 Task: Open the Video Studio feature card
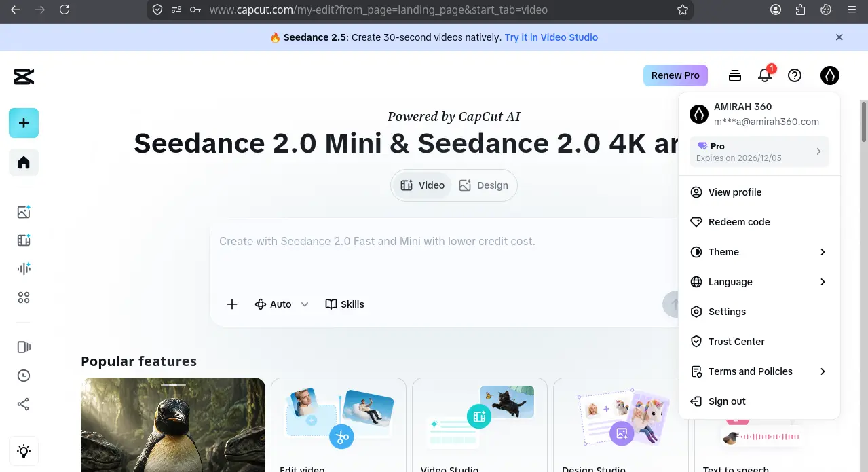pos(480,424)
